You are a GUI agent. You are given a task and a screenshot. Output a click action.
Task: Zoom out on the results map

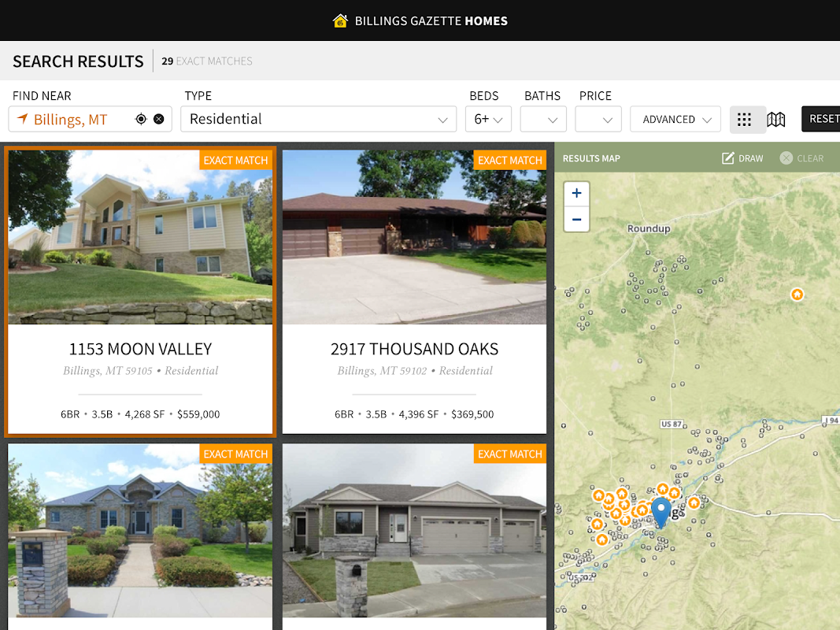(576, 219)
